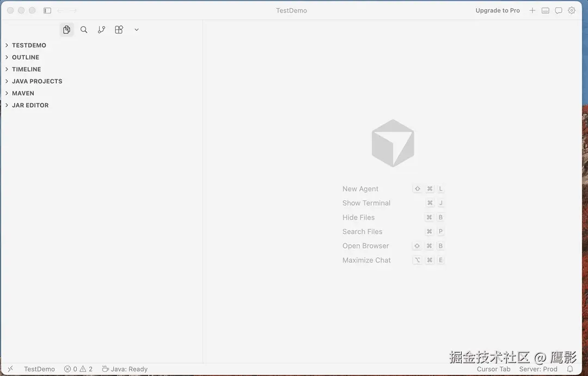Click the notifications bell in status bar
588x376 pixels.
[570, 369]
